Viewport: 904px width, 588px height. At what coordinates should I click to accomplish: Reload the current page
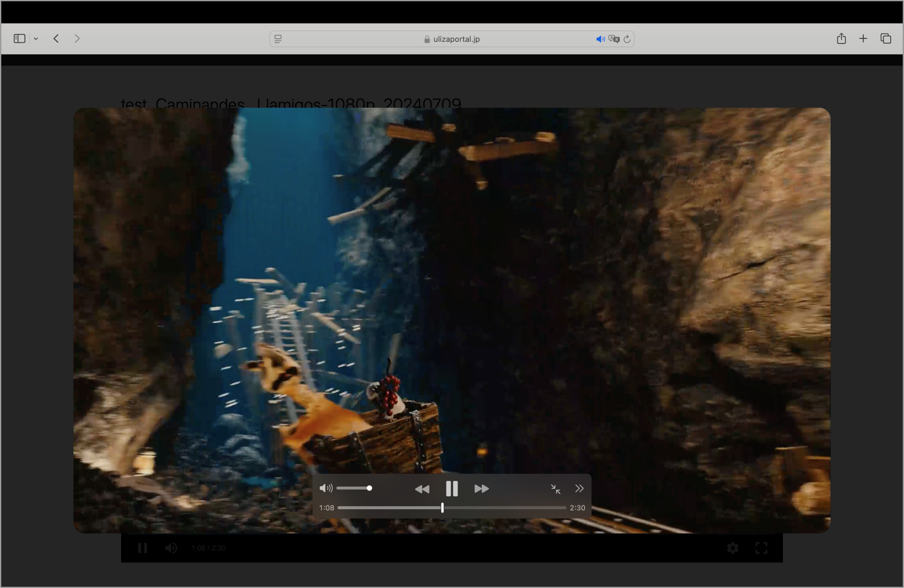pos(627,39)
